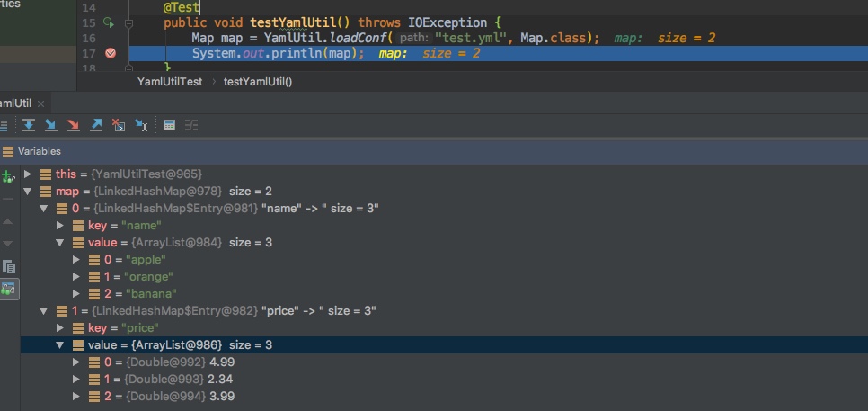Click the @Test annotation in the editor
Viewport: 868px width, 411px height.
point(181,8)
